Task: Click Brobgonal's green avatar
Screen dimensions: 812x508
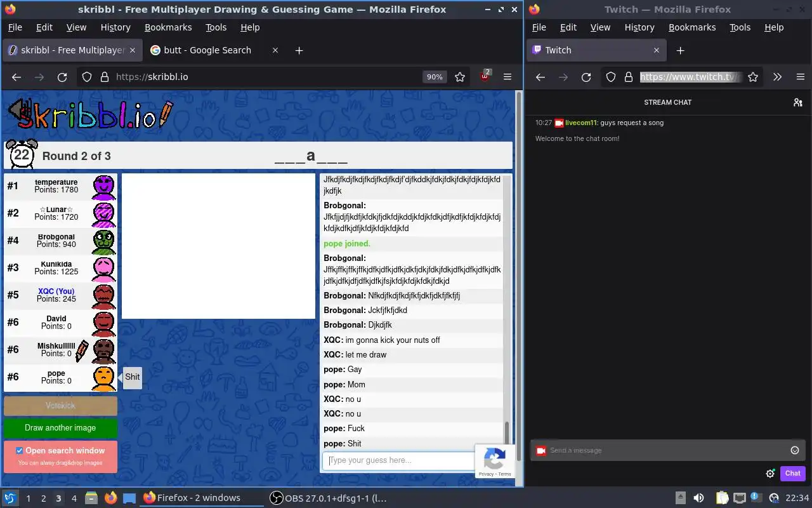Action: (104, 241)
